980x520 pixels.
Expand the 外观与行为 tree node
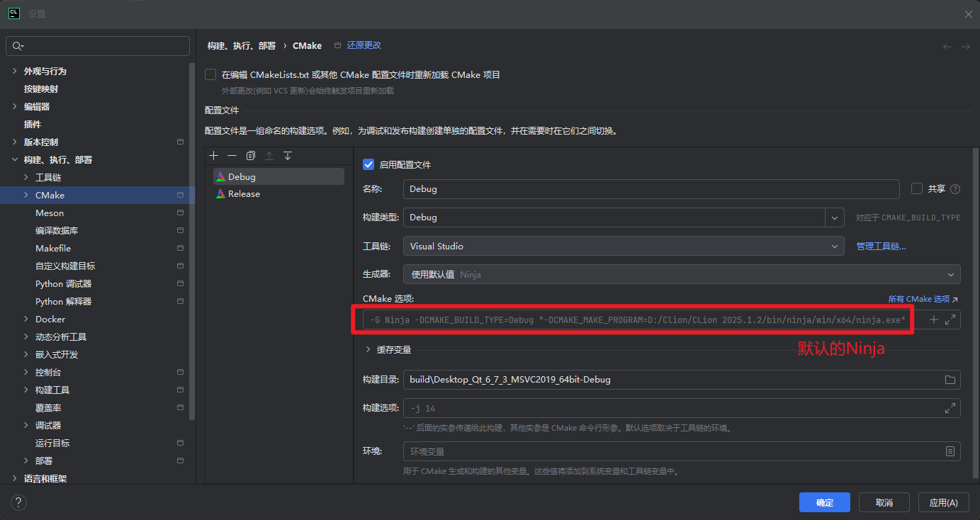15,72
